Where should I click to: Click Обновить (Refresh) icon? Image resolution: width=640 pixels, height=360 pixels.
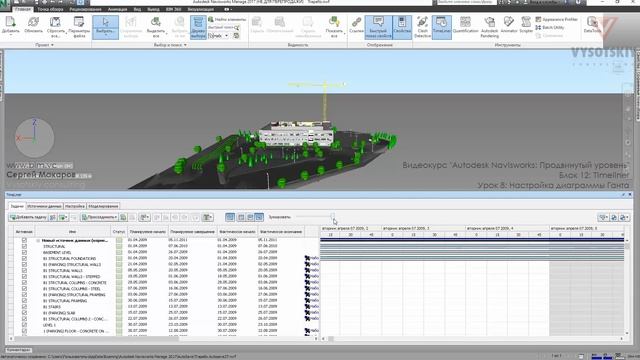(33, 25)
